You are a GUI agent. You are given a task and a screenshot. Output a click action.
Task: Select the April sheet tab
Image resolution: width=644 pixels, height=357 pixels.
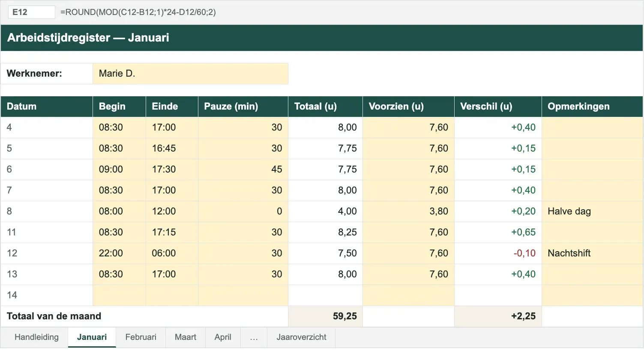pyautogui.click(x=223, y=337)
